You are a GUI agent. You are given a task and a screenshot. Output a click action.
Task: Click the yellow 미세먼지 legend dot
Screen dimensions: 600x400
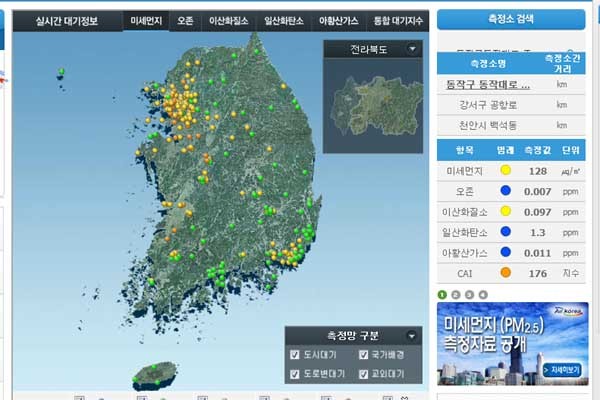pos(505,170)
